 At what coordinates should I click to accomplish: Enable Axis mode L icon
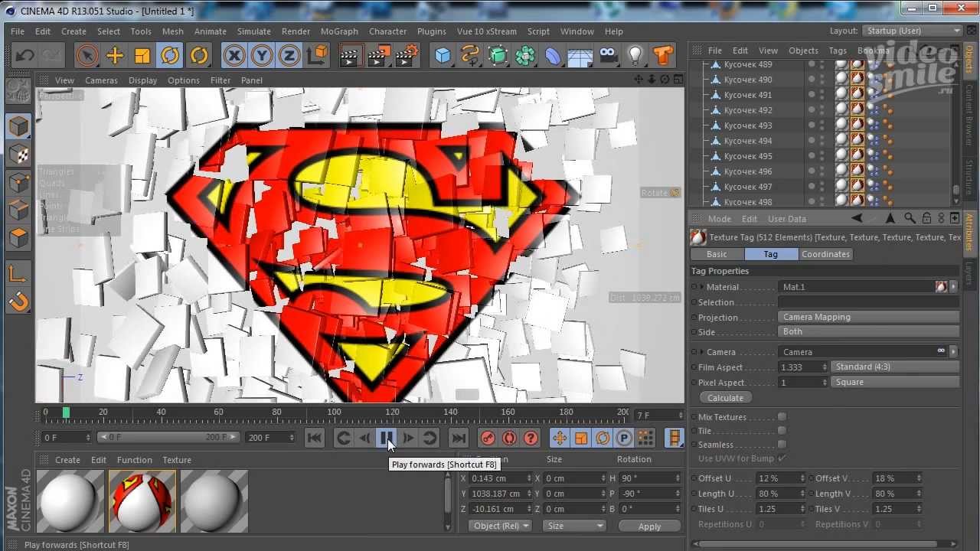click(x=18, y=273)
